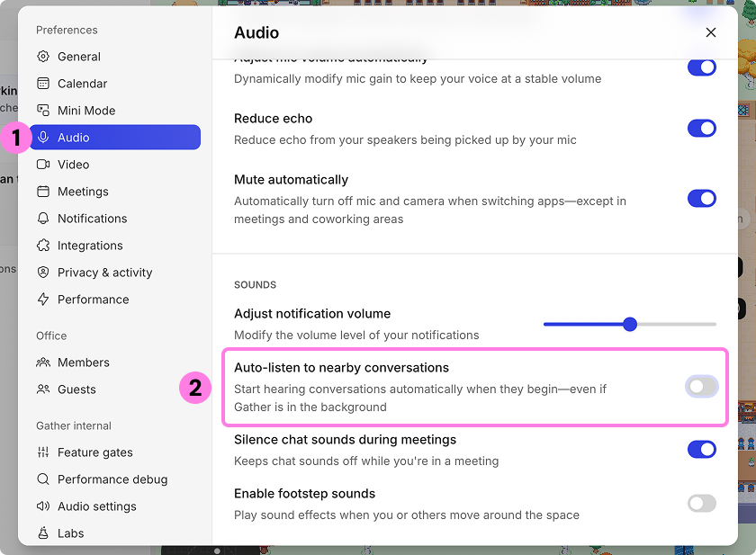Click the Mini Mode windows icon

(43, 110)
